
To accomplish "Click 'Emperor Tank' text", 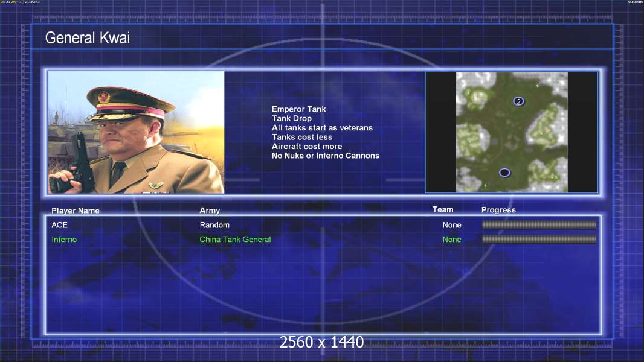I will [x=298, y=109].
